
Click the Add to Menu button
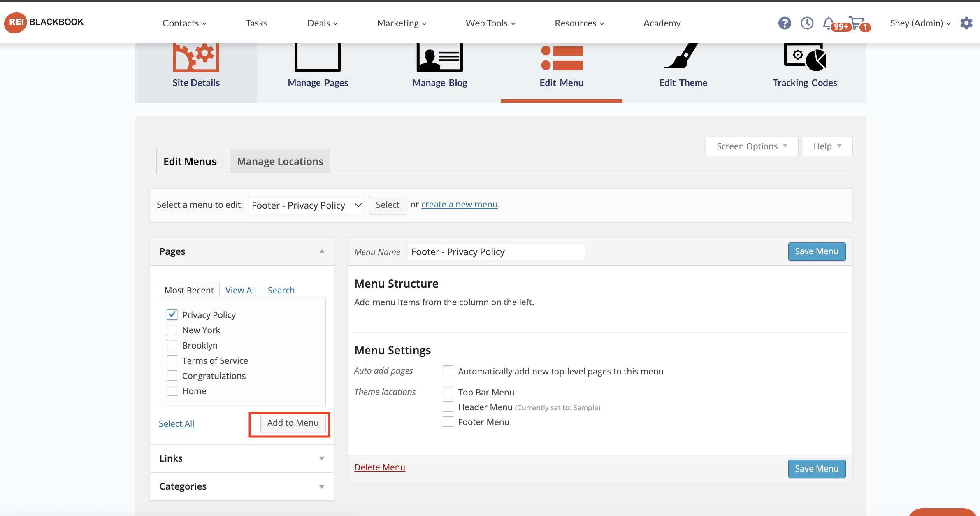tap(293, 423)
